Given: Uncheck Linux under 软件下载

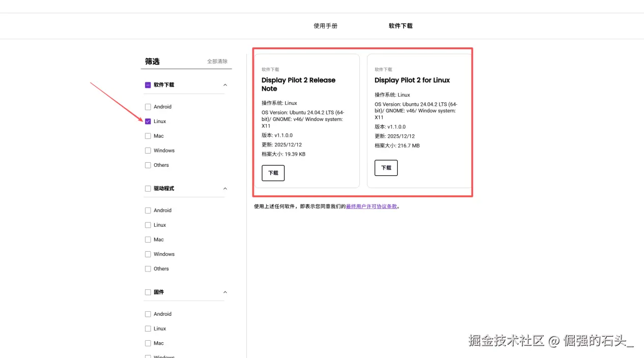Looking at the screenshot, I should tap(148, 122).
